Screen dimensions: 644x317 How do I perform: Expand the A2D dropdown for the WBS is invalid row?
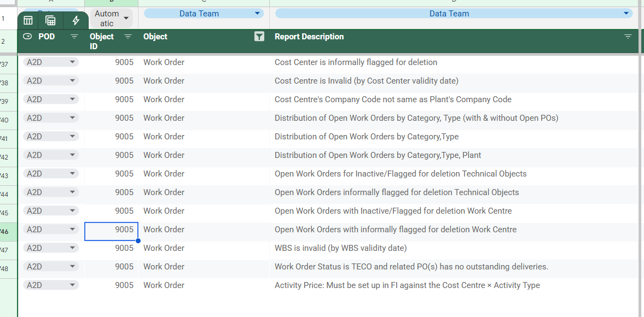[72, 248]
